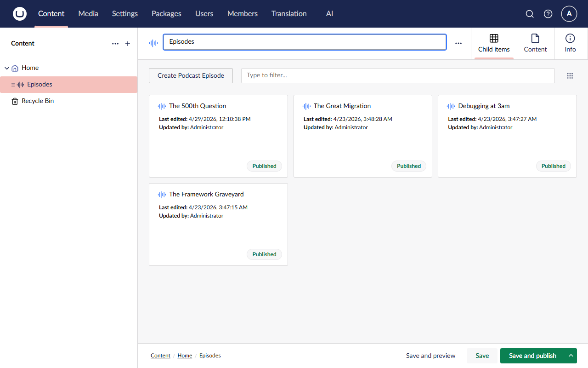Click the Episodes waveform icon in tree
This screenshot has width=588, height=368.
tap(21, 85)
